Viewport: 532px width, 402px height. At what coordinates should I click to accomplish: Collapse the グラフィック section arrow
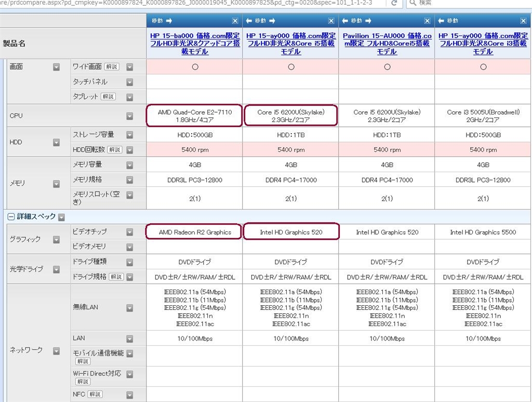[56, 240]
